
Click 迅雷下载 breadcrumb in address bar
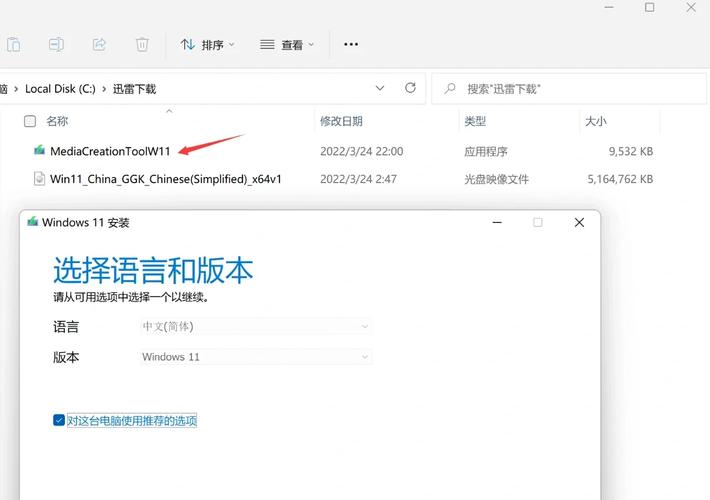134,89
